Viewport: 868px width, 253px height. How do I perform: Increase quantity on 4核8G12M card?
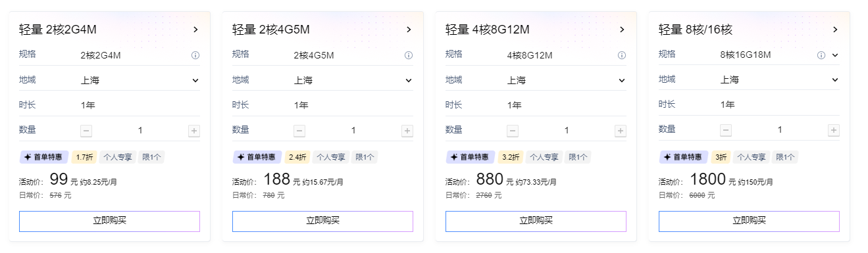621,131
